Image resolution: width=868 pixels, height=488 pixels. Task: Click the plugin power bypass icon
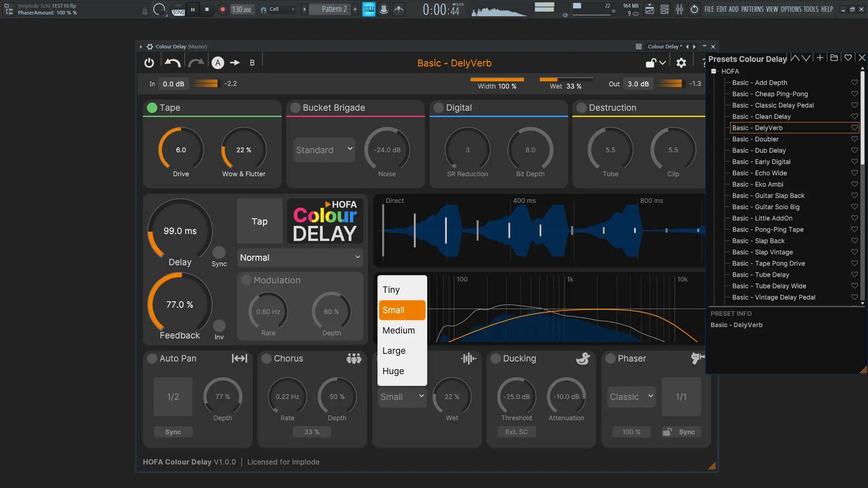pos(149,63)
